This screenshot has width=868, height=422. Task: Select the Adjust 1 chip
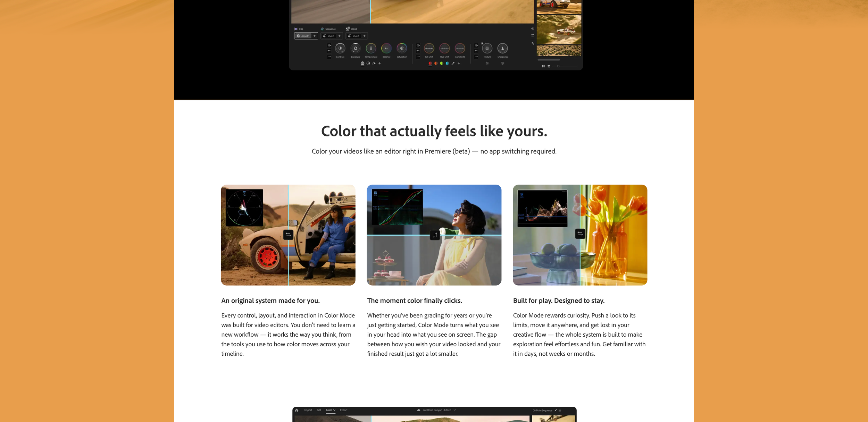tap(303, 36)
